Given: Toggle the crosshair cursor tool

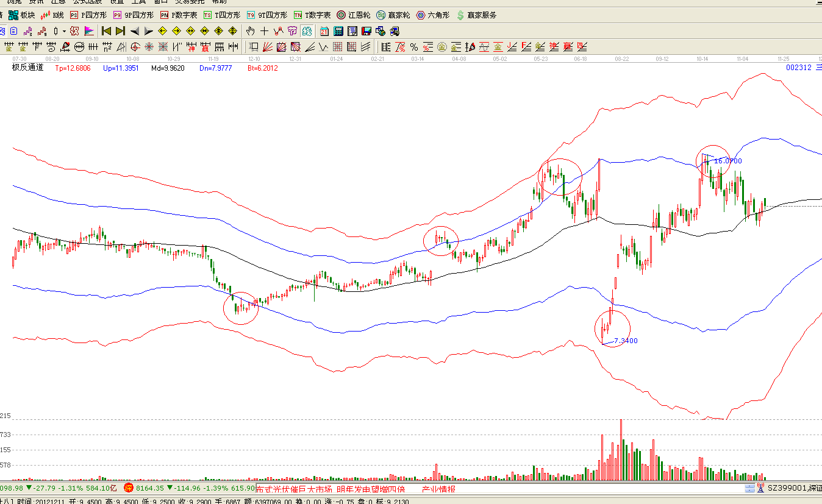Looking at the screenshot, I should pos(265,31).
